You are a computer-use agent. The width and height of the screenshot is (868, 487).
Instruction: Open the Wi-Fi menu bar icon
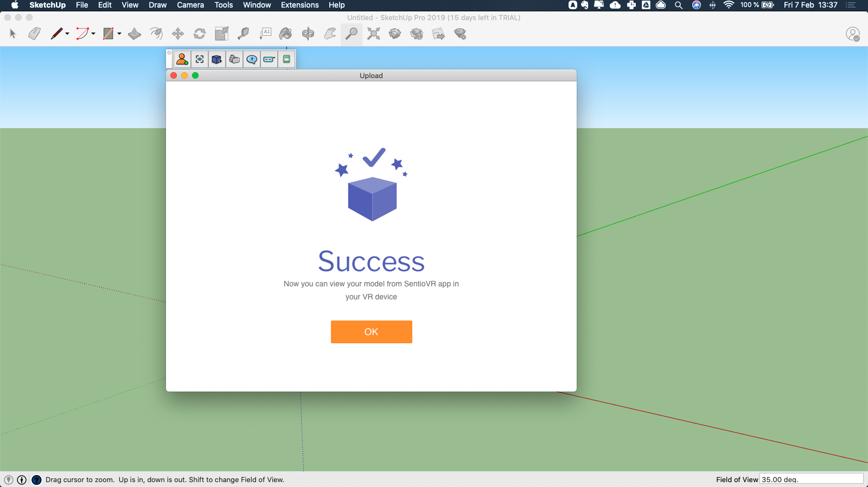click(x=729, y=5)
